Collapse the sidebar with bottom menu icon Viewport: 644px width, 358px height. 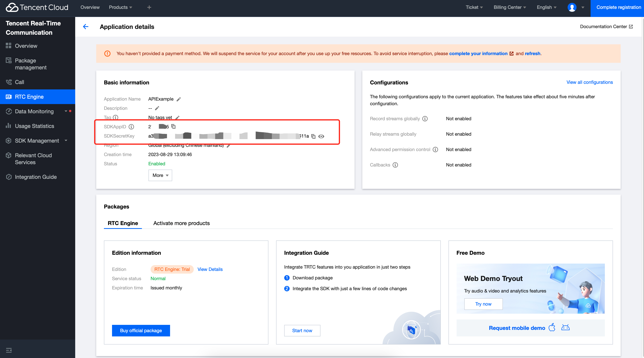(x=9, y=350)
